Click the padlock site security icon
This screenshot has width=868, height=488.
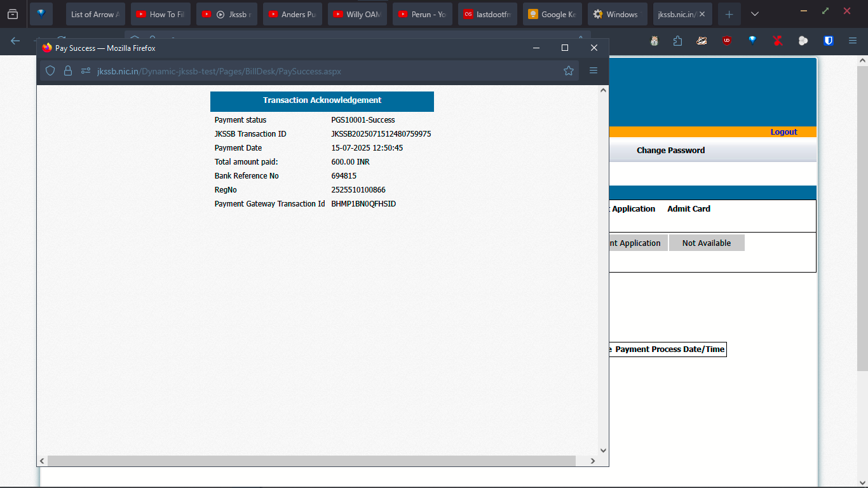point(68,71)
